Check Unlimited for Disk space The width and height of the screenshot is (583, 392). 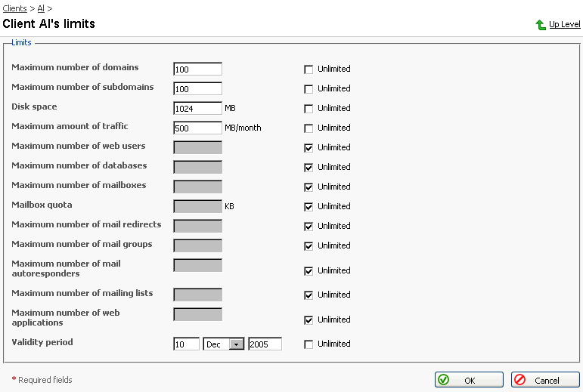(309, 109)
